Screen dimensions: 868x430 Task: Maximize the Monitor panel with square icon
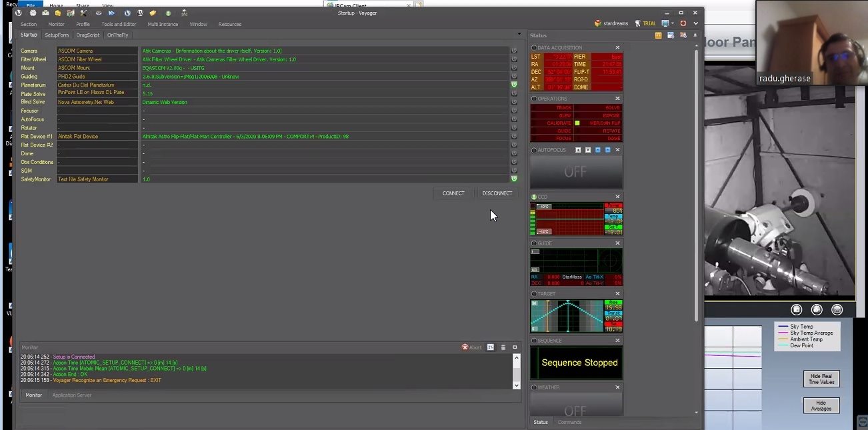pos(515,347)
